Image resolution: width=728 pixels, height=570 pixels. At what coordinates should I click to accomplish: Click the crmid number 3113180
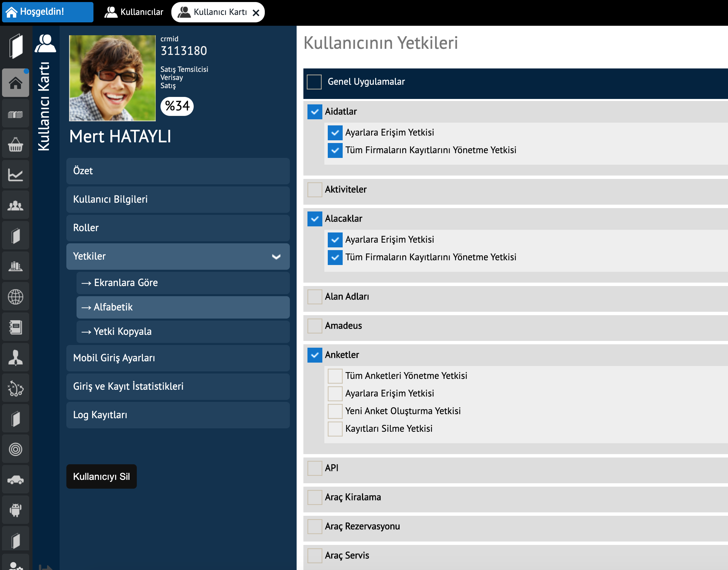(184, 51)
